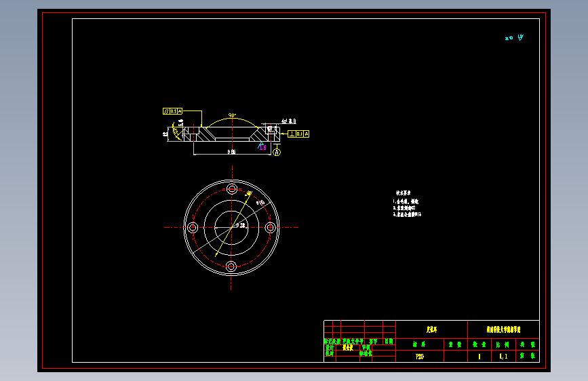
Task: Click the yellow part name in title block
Action: [x=431, y=329]
